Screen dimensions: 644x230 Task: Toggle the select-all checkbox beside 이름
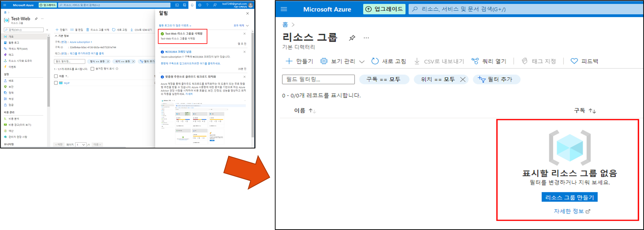coord(56,76)
